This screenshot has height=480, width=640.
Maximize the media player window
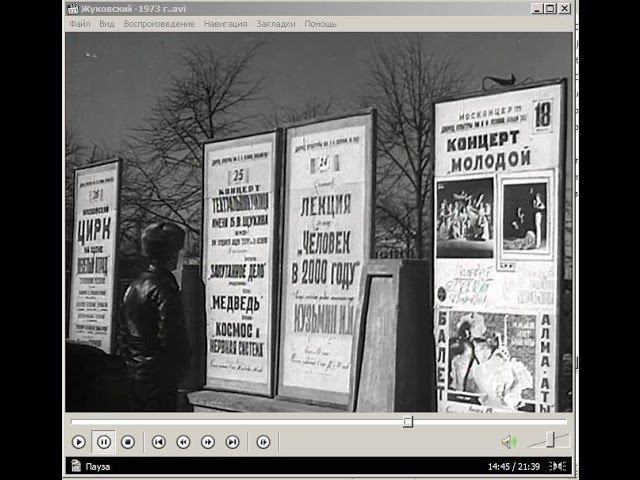tap(550, 9)
